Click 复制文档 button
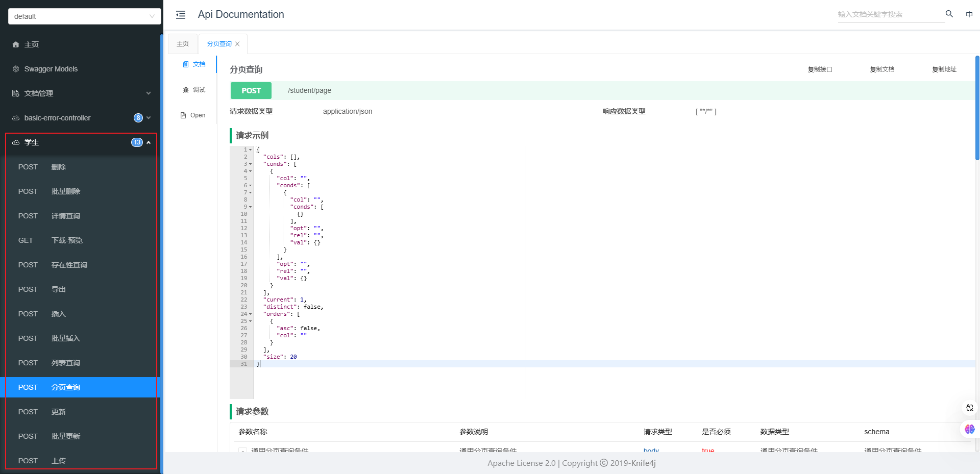Image resolution: width=980 pixels, height=474 pixels. coord(883,69)
